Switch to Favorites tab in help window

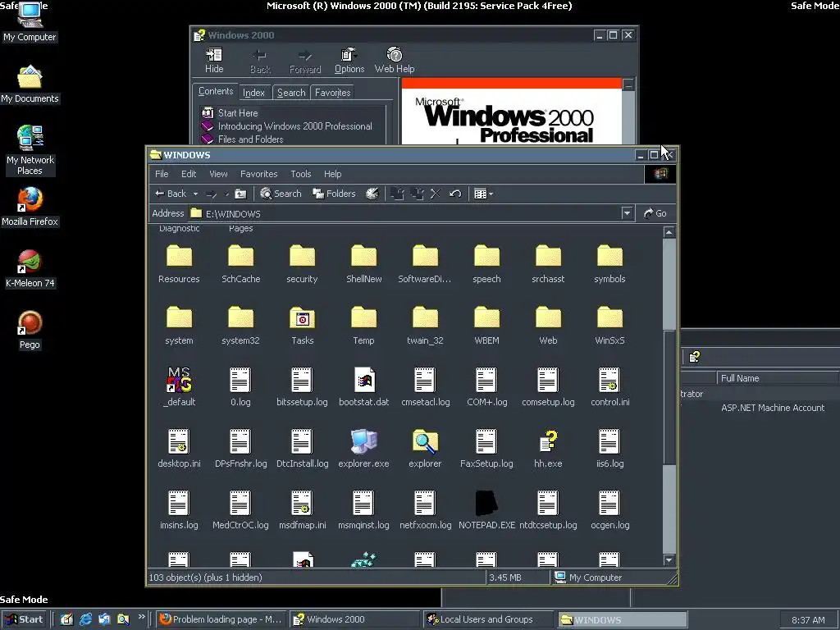(x=333, y=93)
